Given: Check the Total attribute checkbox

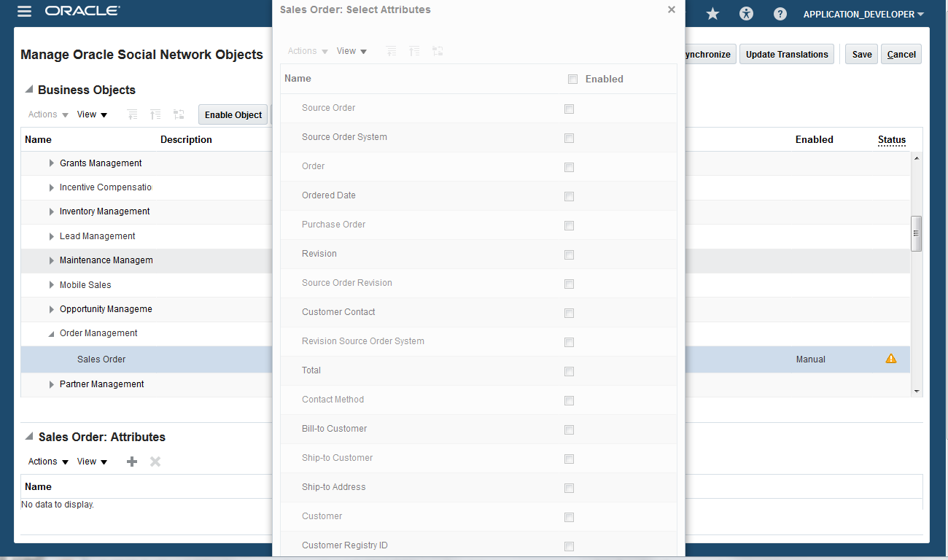Looking at the screenshot, I should pos(569,371).
